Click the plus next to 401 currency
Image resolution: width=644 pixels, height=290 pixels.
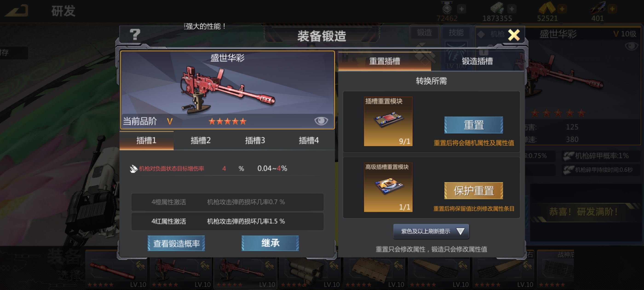tap(612, 9)
